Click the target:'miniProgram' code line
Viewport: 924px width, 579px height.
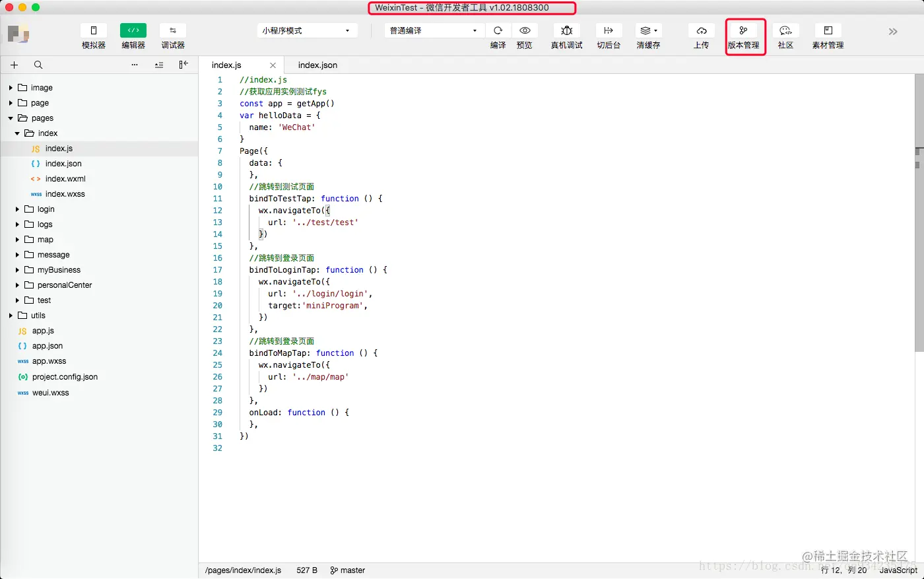pyautogui.click(x=317, y=306)
